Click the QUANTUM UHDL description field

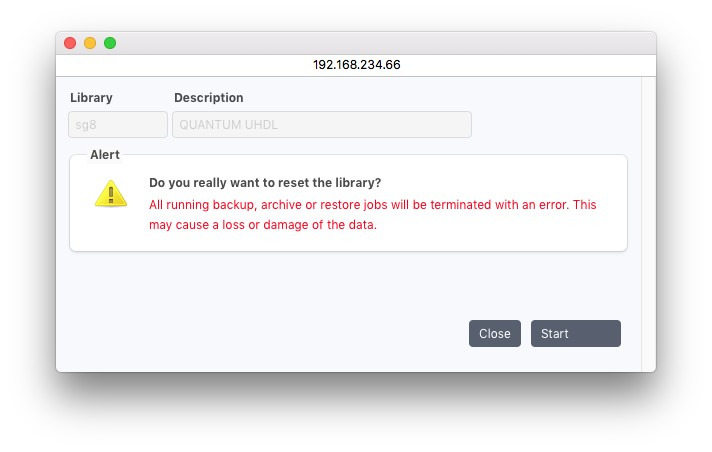click(x=321, y=125)
